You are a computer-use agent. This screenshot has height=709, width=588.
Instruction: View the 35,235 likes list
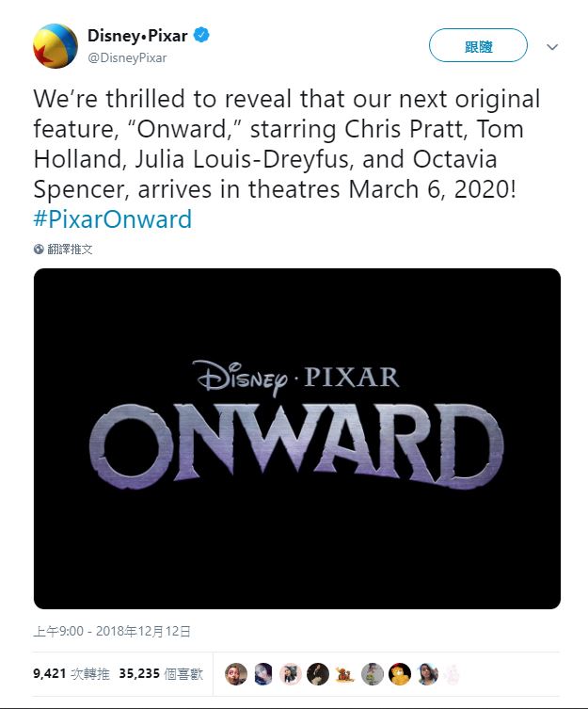[x=158, y=674]
